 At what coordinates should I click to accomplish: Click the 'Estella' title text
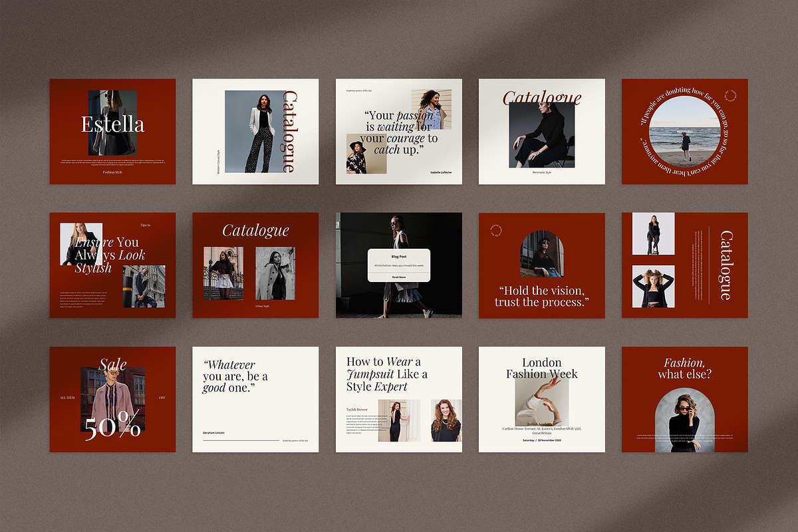[x=112, y=124]
